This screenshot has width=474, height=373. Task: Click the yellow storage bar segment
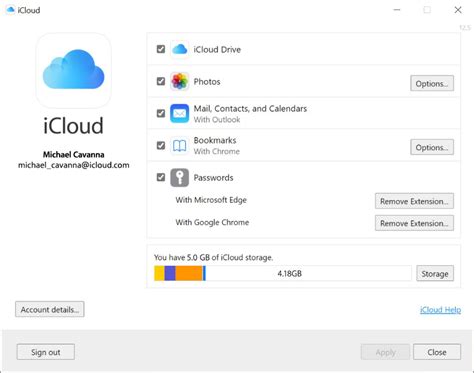click(159, 273)
